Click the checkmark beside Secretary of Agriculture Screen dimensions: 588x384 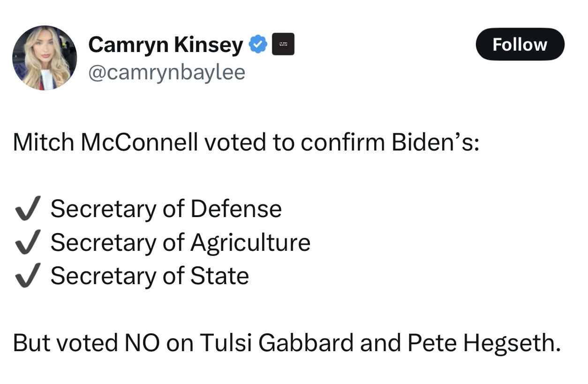(x=27, y=242)
